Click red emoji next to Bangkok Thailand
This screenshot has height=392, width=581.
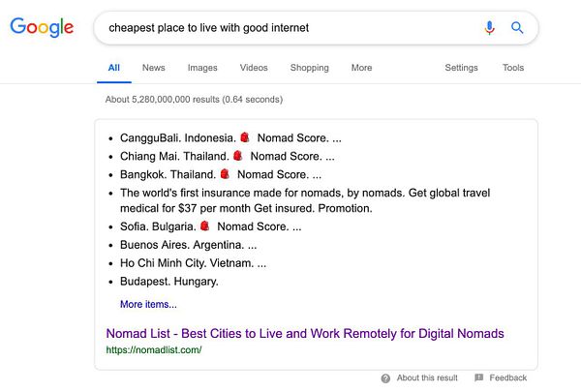(225, 174)
